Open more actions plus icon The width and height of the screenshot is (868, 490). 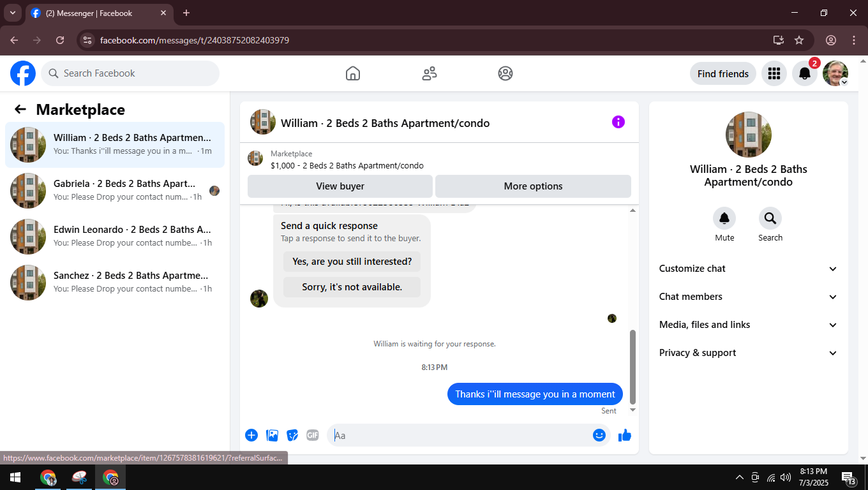(251, 435)
